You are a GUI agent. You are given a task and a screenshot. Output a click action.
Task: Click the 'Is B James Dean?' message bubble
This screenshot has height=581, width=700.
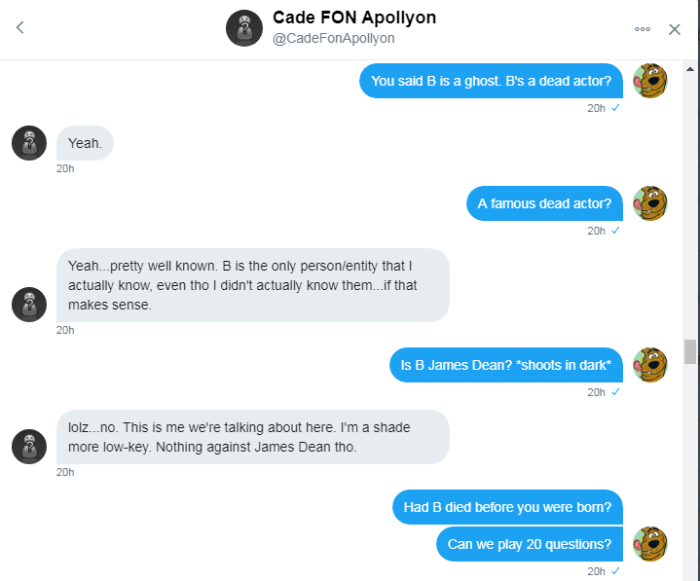(x=506, y=365)
